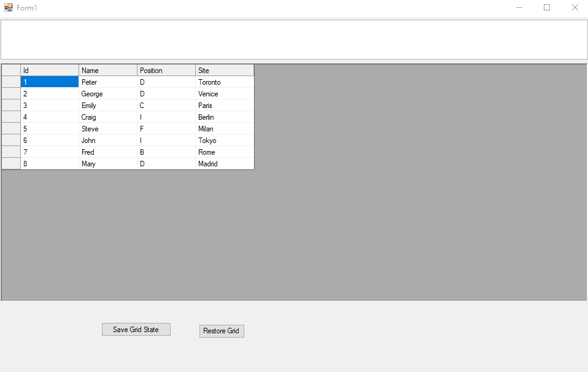Select the Rome site cell

point(225,152)
